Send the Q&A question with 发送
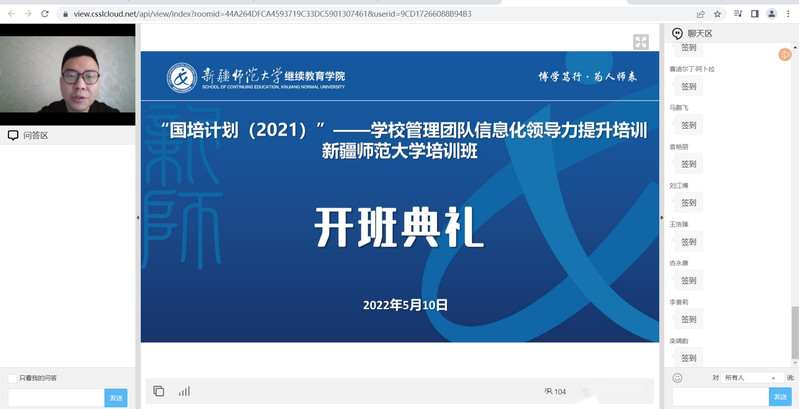Image resolution: width=799 pixels, height=409 pixels. (116, 398)
